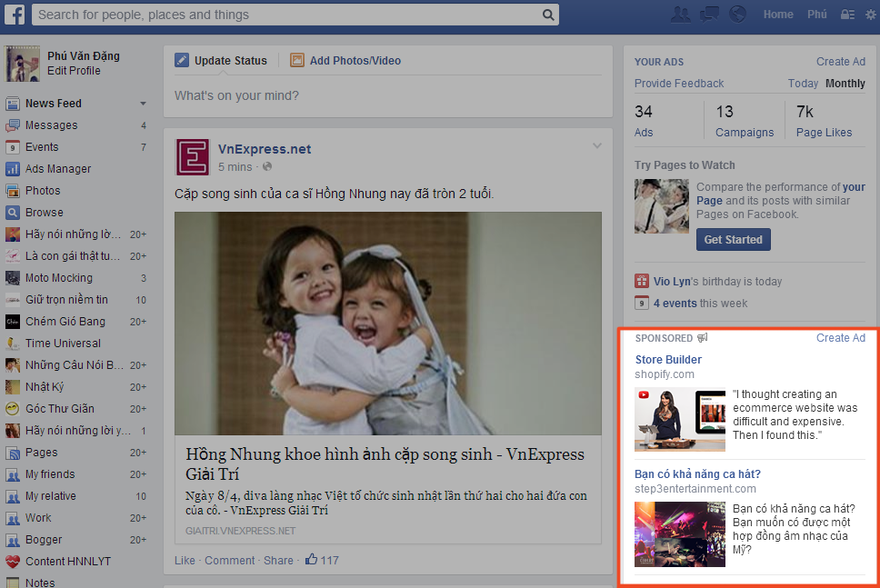Open the messages chat icon in top bar

708,15
